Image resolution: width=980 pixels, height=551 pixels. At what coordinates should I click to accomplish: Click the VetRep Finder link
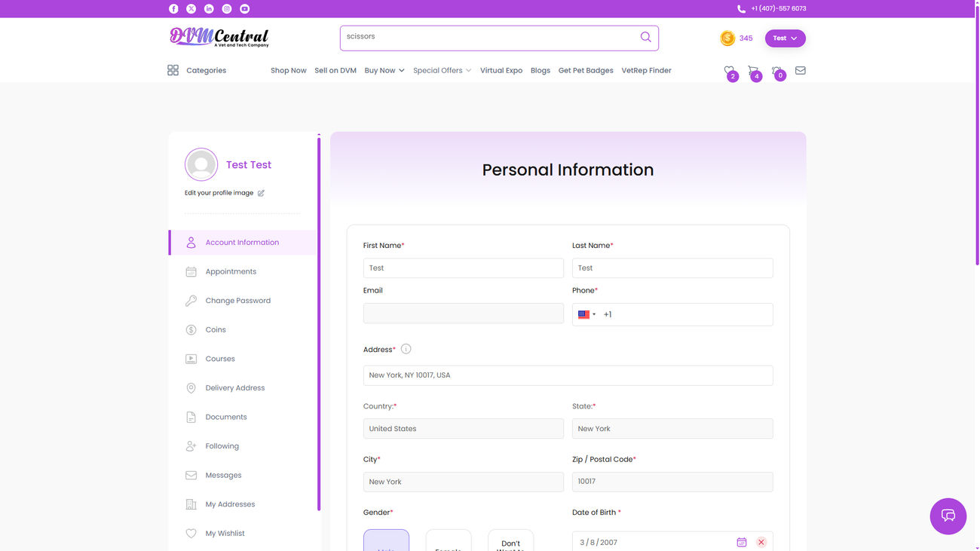646,71
